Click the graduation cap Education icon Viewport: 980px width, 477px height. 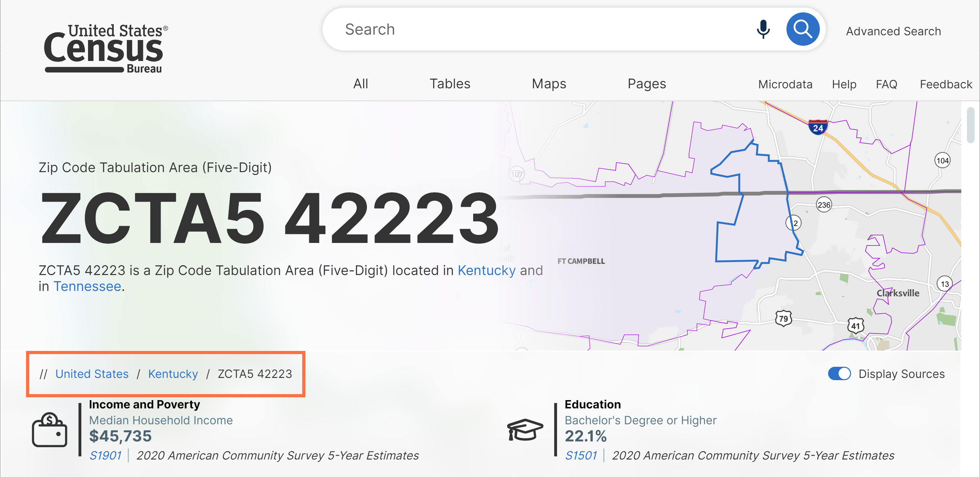coord(525,430)
